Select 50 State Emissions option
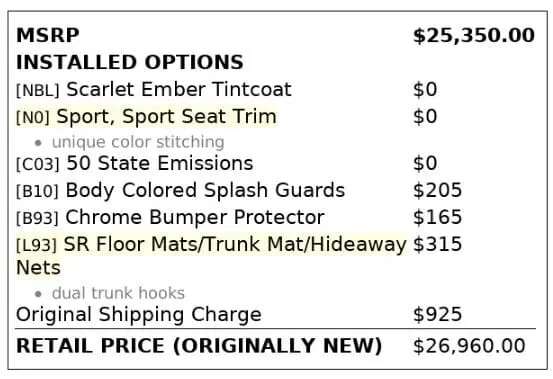 point(160,163)
